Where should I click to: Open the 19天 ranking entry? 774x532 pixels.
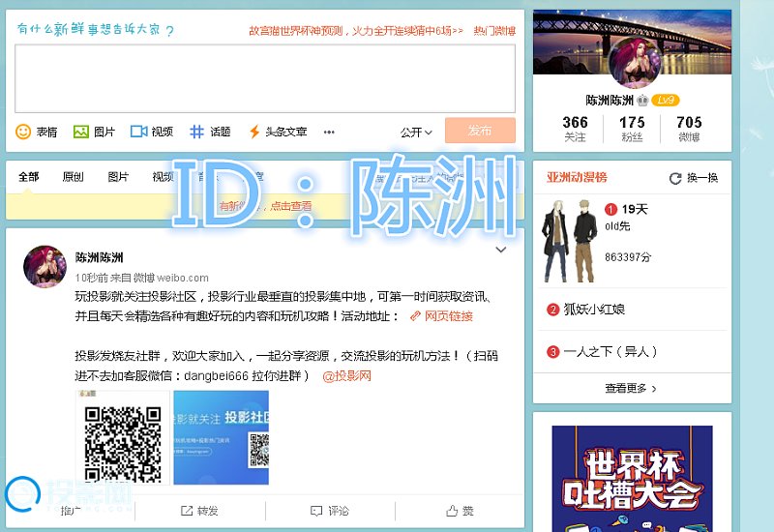click(635, 209)
